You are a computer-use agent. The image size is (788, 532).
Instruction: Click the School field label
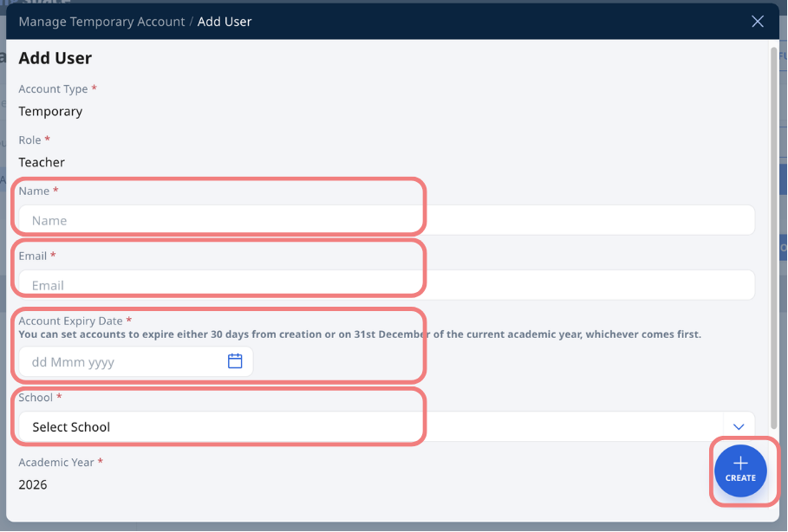[36, 398]
